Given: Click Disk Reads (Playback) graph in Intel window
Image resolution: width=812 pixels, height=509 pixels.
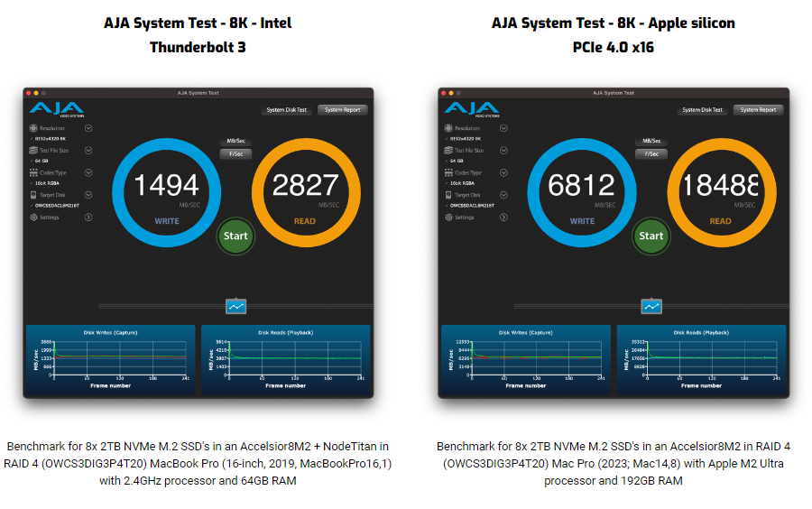Looking at the screenshot, I should (286, 360).
